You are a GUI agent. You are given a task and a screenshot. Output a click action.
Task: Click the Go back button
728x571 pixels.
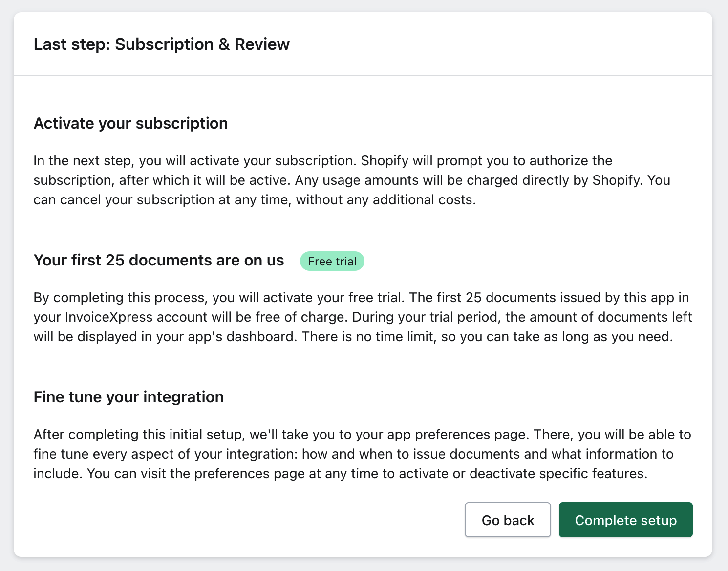(x=508, y=520)
